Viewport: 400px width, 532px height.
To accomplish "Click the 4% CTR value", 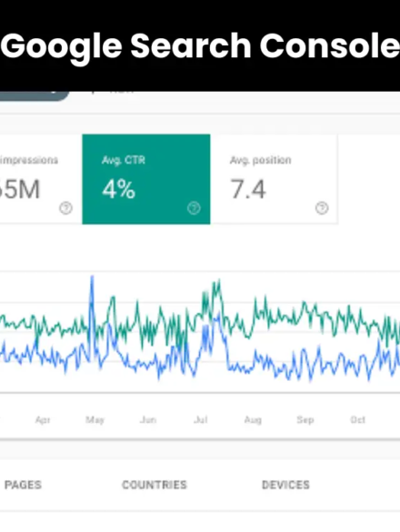I will coord(119,189).
